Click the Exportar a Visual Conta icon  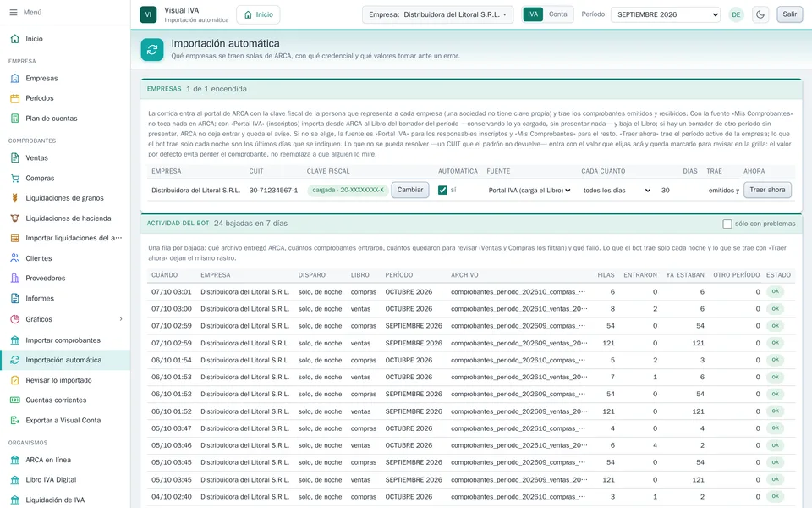click(x=15, y=421)
